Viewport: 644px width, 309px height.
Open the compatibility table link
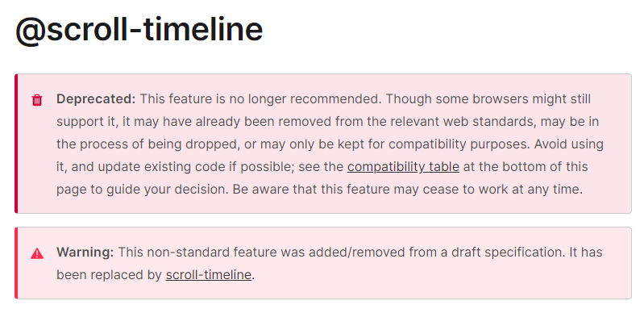click(403, 167)
